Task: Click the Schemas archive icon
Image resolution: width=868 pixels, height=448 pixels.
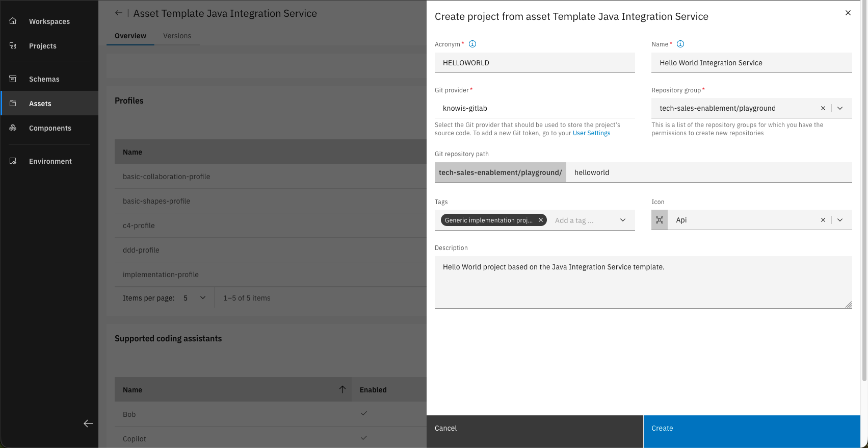Action: click(13, 79)
